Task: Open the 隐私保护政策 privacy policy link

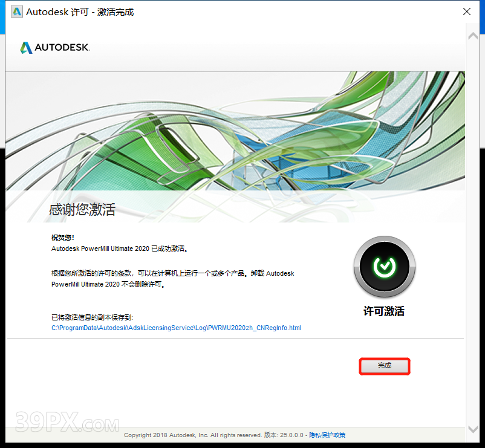Action: (x=327, y=435)
